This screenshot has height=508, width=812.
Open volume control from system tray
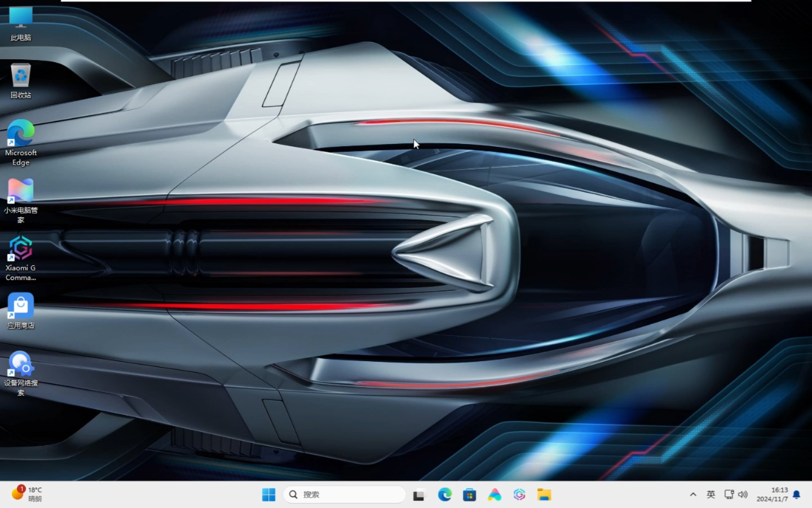[x=743, y=494]
